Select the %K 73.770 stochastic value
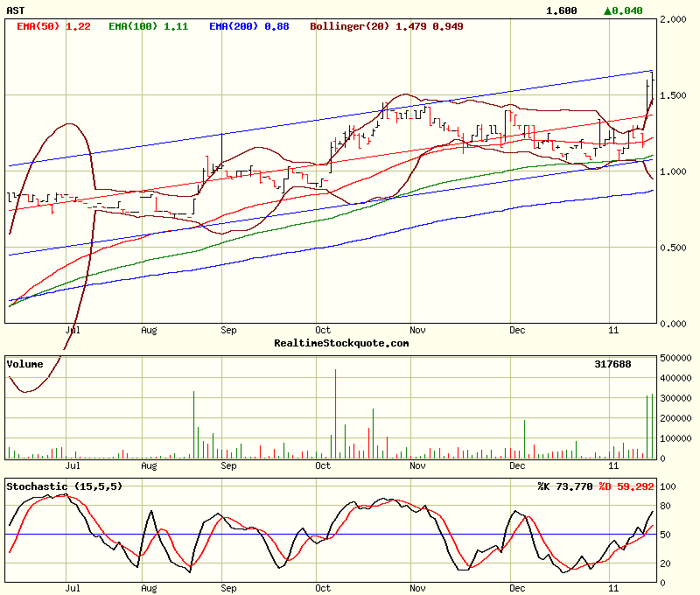The height and width of the screenshot is (595, 700). (564, 486)
